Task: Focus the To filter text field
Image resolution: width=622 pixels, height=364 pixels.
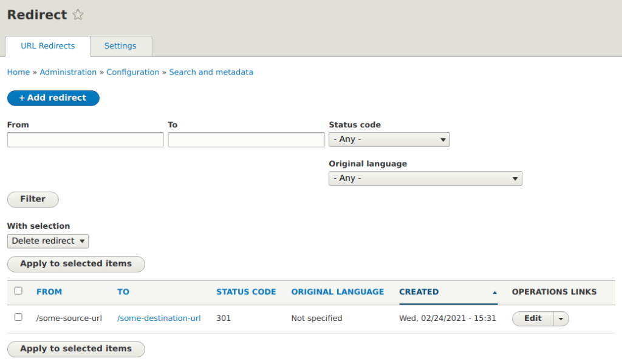Action: (247, 140)
